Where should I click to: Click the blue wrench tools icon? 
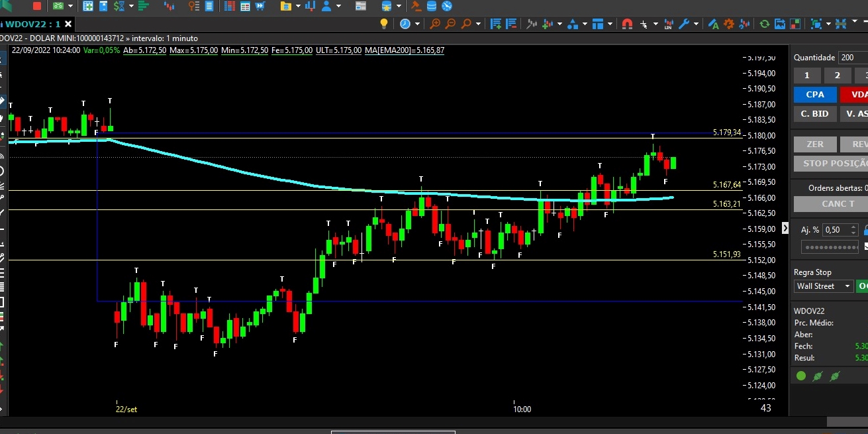[x=685, y=24]
